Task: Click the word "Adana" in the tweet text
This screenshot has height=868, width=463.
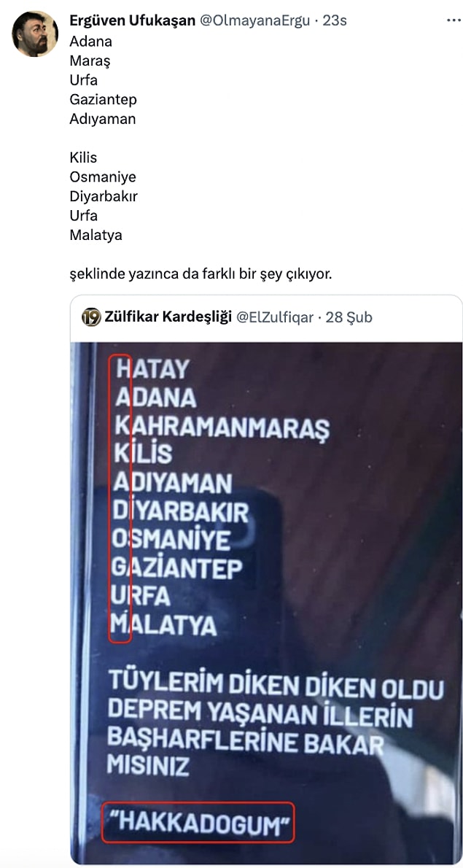Action: 90,42
